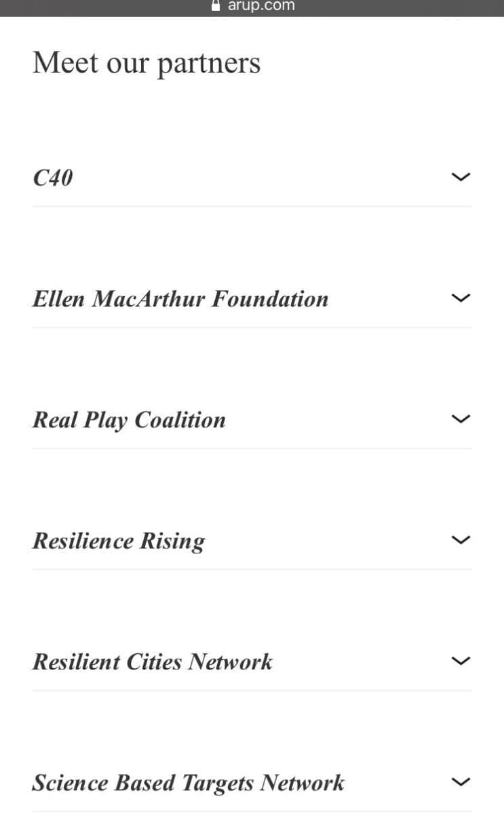Expand Real Play Coalition using its chevron
This screenshot has width=504, height=814.
pos(461,419)
